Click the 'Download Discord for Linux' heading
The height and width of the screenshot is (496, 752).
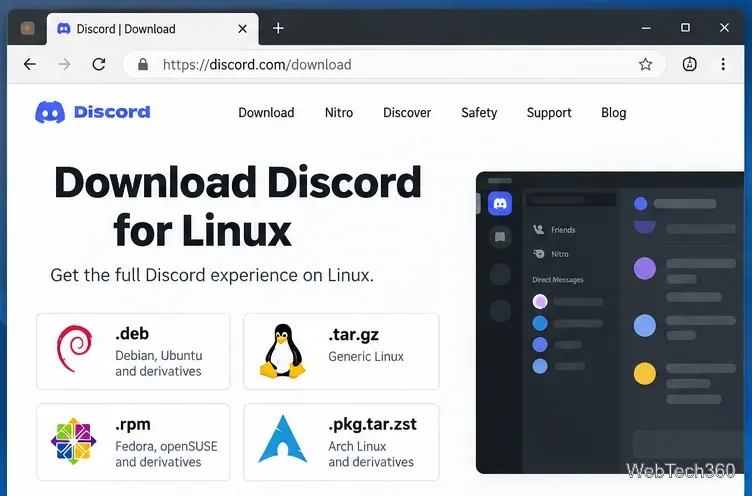[x=238, y=206]
